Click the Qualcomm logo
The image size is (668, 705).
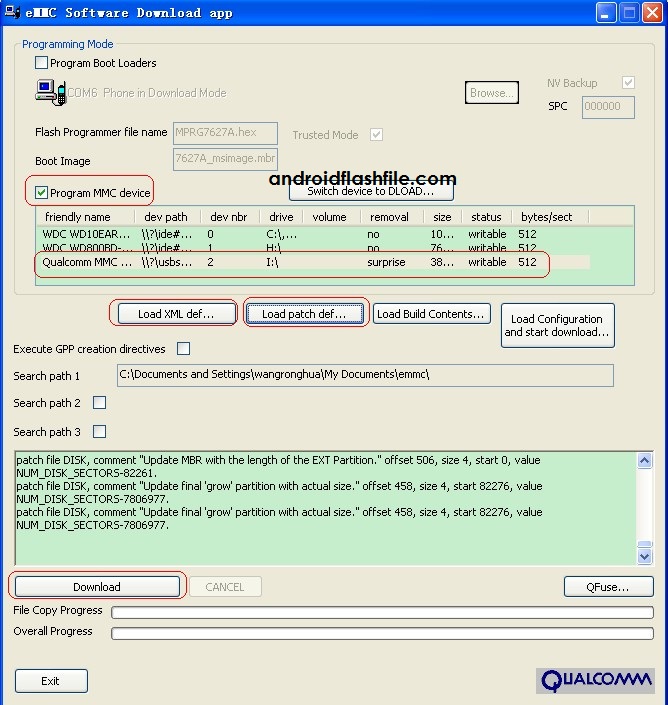[x=595, y=680]
